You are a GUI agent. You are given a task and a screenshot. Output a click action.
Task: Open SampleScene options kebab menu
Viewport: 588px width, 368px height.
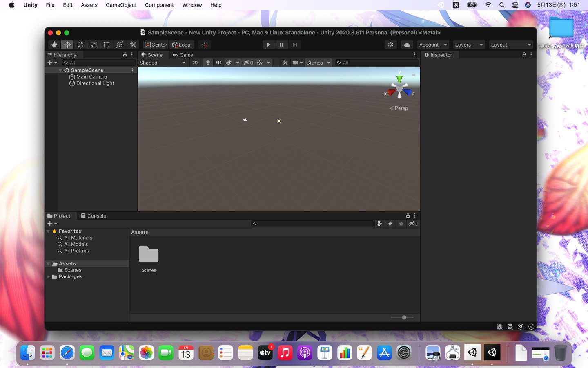point(132,70)
